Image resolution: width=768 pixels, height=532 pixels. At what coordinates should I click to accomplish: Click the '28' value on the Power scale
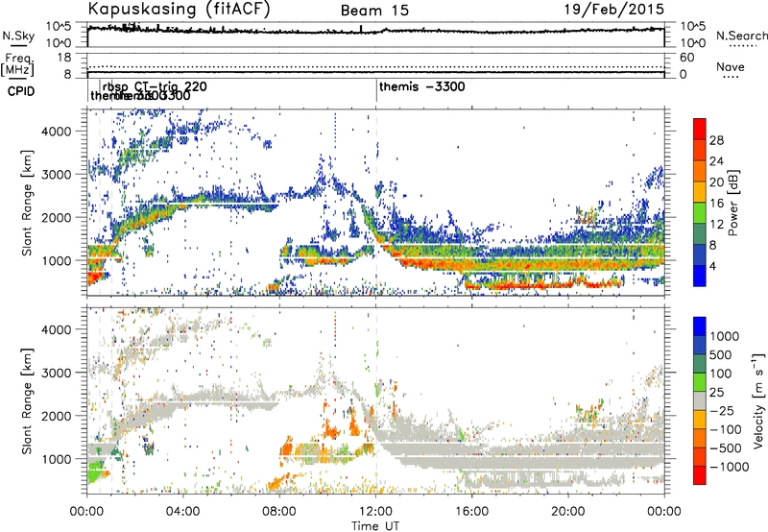click(x=716, y=140)
